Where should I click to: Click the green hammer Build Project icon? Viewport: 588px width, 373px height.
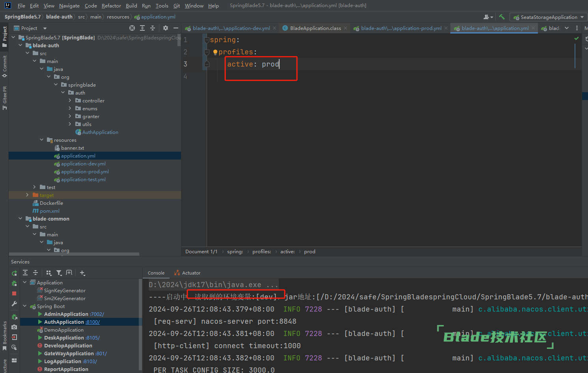[502, 17]
